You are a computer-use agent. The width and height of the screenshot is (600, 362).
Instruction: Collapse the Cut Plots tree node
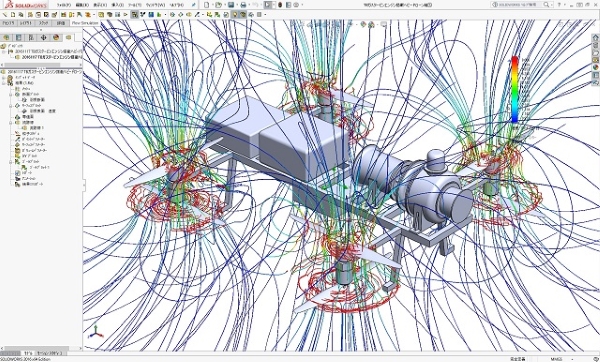pos(11,94)
